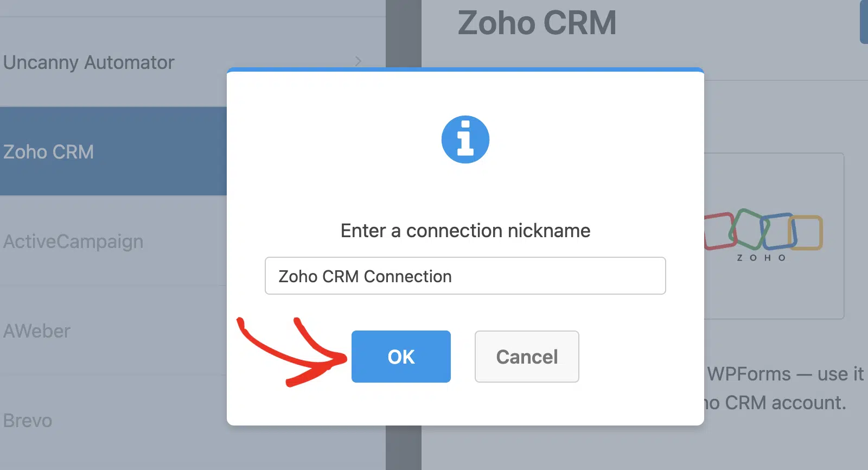Click the blue info icon in dialog

point(465,139)
